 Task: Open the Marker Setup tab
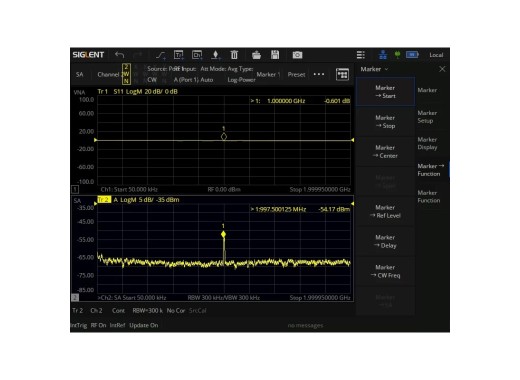click(427, 117)
